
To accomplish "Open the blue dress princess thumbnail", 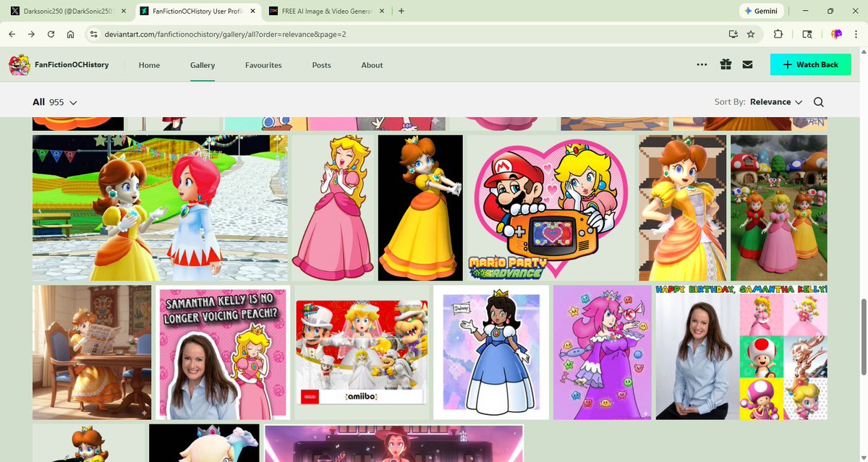I will click(x=491, y=352).
